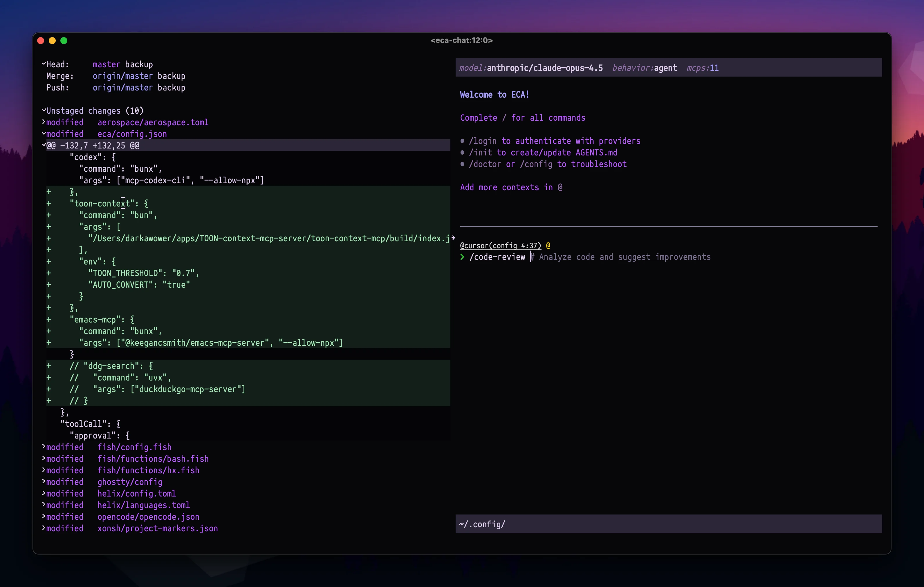The width and height of the screenshot is (924, 587).
Task: Run /init to create AGENTS.md
Action: tap(480, 152)
